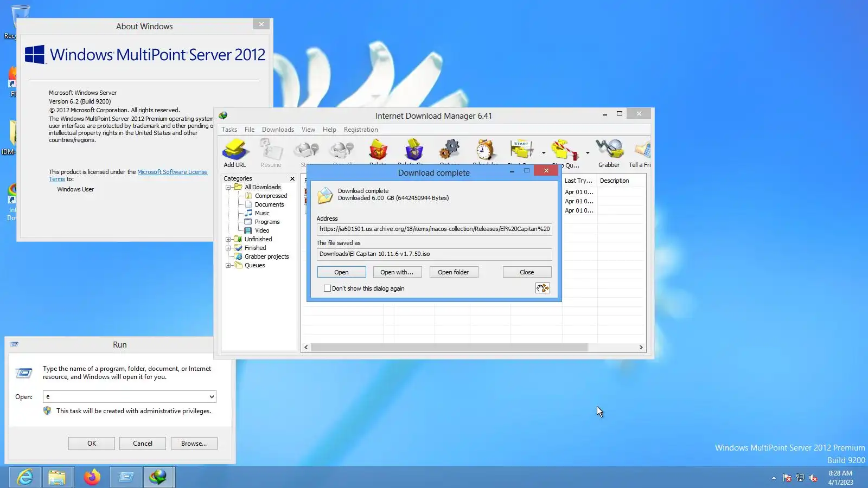This screenshot has width=868, height=488.
Task: Click OK in the Run dialog
Action: tap(92, 444)
